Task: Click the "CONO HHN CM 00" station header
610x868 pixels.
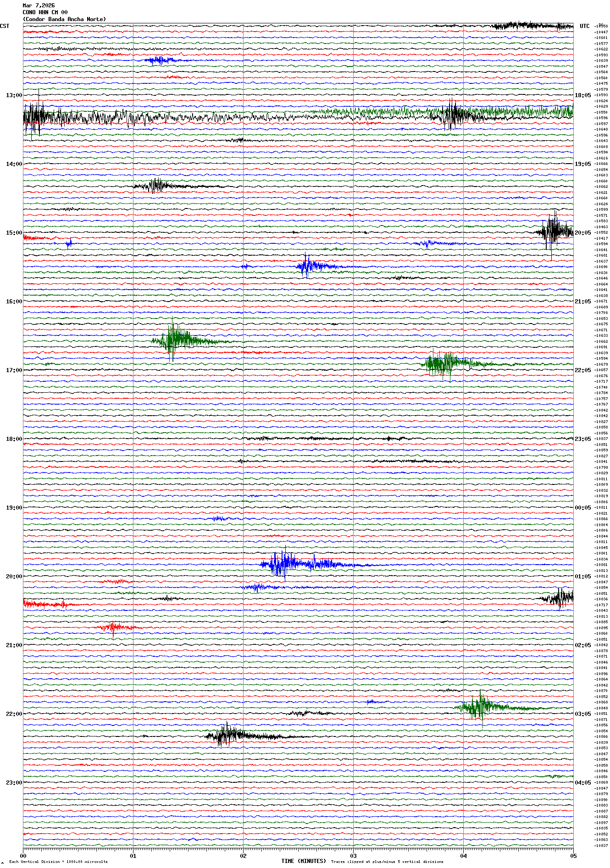Action: pyautogui.click(x=45, y=12)
